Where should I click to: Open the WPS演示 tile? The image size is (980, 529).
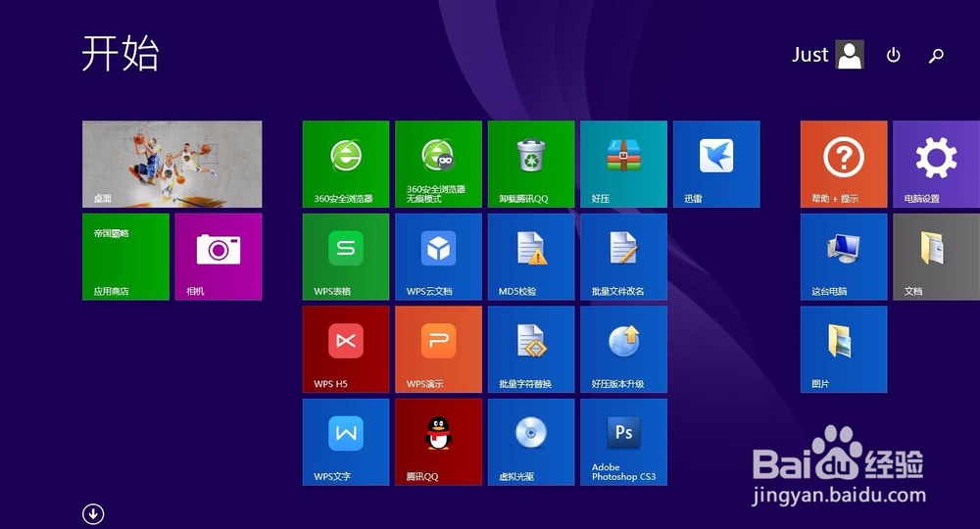click(438, 349)
